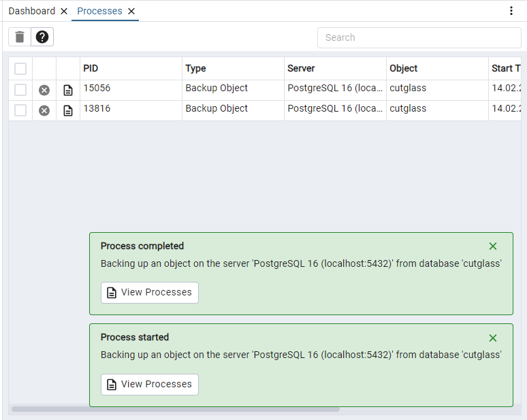Check the box for PID 15056 row

point(20,90)
